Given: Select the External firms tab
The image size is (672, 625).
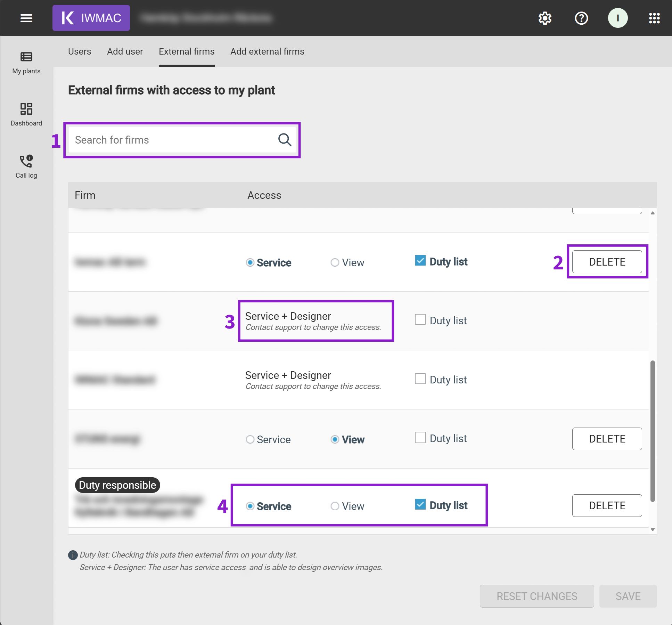Looking at the screenshot, I should [187, 51].
